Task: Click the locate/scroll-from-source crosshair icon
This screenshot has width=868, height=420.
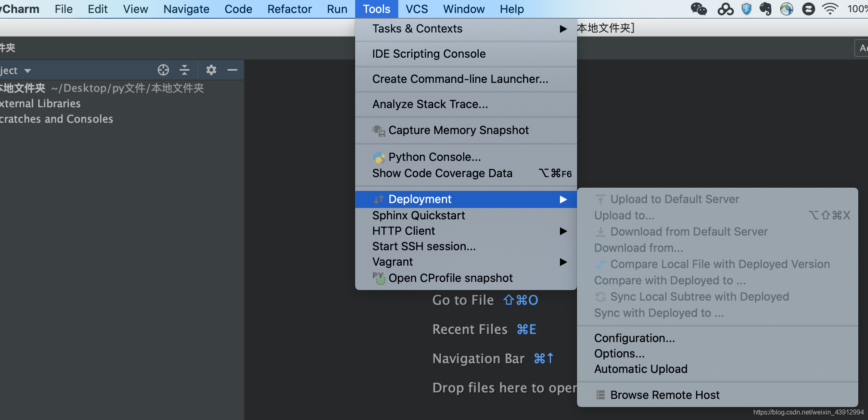Action: [163, 70]
